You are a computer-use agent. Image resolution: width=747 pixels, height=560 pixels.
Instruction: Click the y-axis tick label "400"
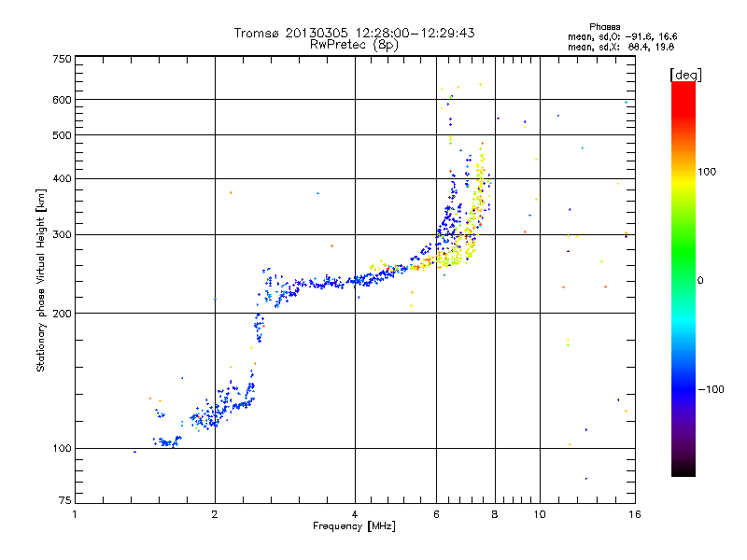[x=63, y=179]
